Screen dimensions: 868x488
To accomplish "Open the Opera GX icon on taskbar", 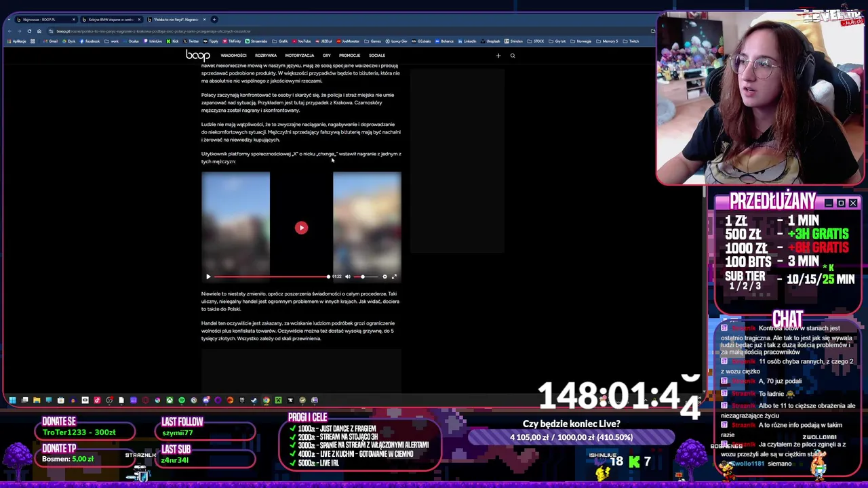I will click(x=145, y=401).
